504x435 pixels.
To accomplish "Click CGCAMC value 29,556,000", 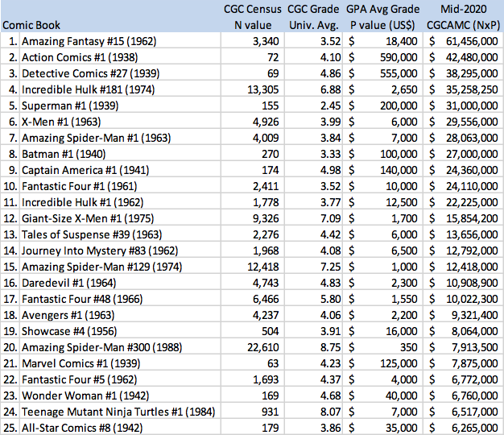I will coord(472,122).
